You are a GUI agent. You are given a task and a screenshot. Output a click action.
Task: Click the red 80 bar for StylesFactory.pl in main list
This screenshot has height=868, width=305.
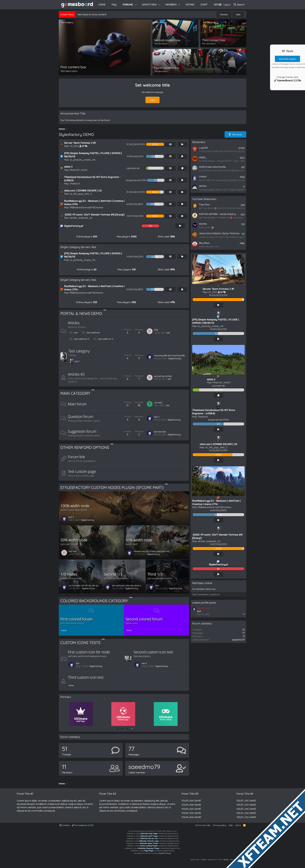coord(150,226)
